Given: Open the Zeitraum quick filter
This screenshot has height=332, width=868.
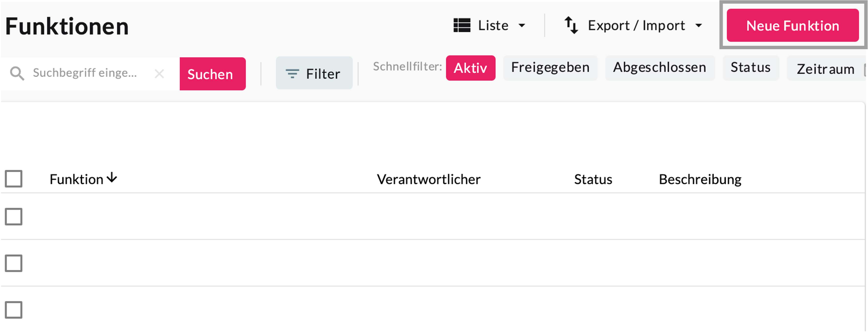Looking at the screenshot, I should pos(825,69).
